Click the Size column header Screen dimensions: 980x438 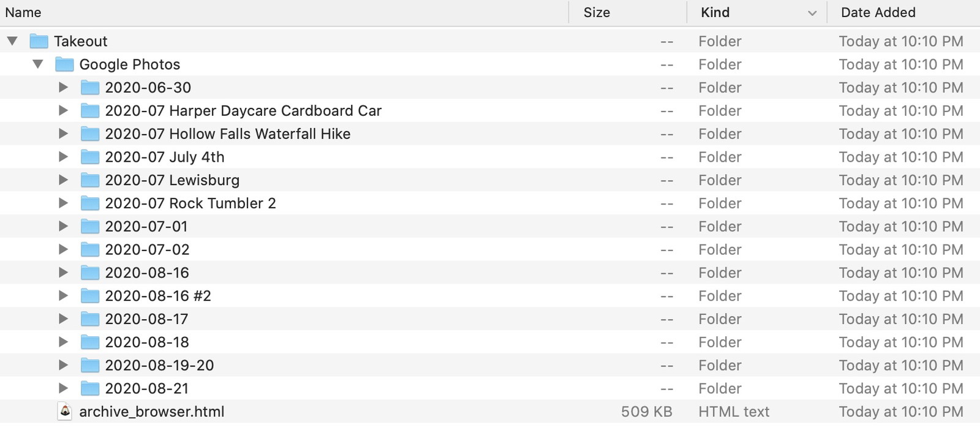[597, 12]
